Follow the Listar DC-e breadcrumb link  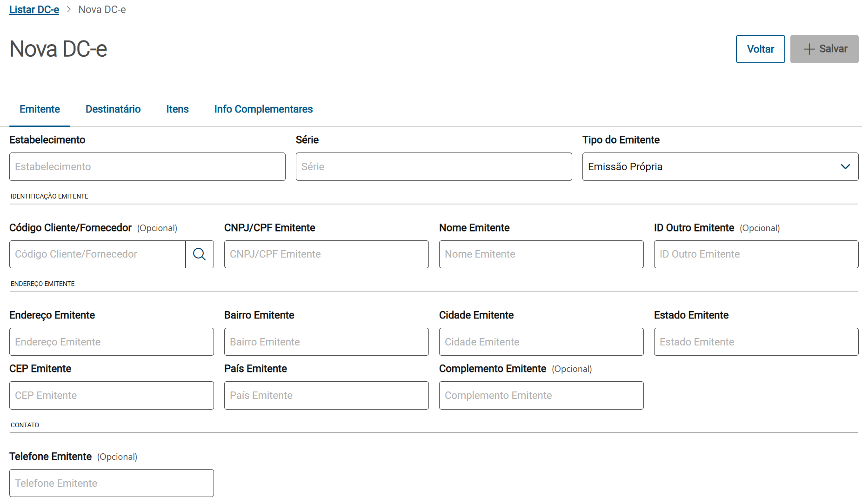tap(34, 10)
